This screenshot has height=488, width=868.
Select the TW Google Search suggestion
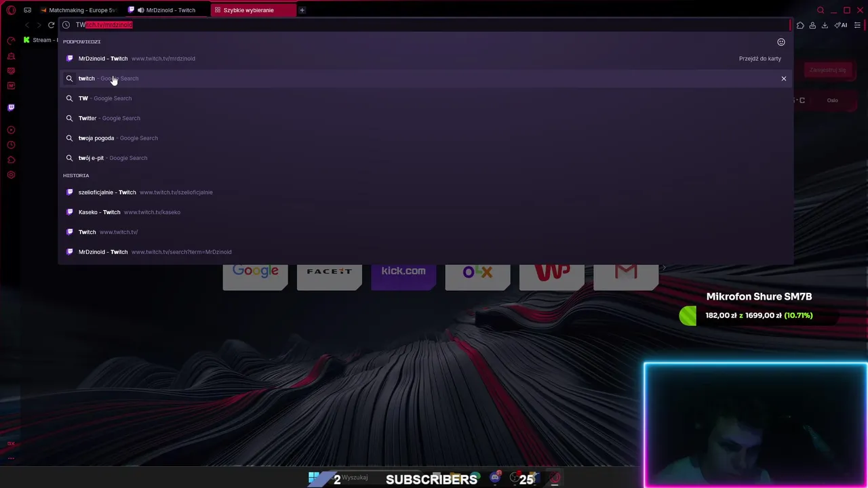(x=425, y=98)
